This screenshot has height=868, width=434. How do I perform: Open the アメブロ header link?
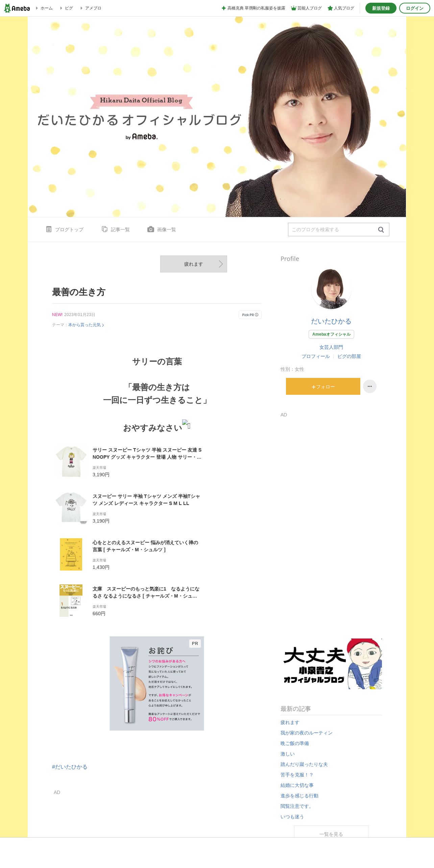coord(93,8)
